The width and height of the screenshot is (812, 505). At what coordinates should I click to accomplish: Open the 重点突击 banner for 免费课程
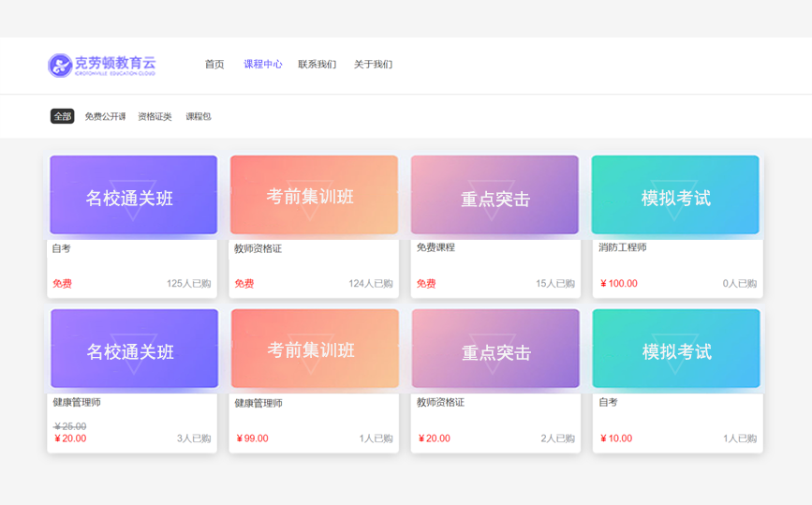coord(495,196)
